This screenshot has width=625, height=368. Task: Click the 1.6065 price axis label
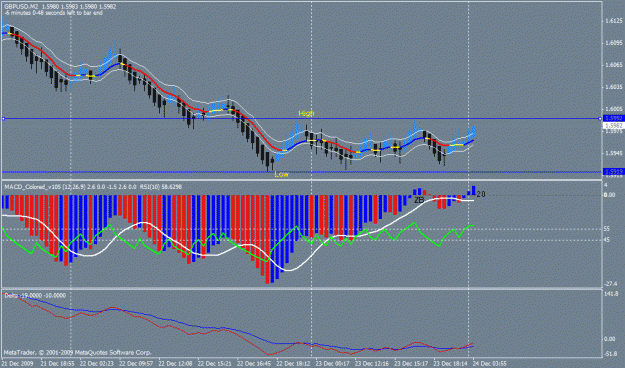(x=614, y=65)
